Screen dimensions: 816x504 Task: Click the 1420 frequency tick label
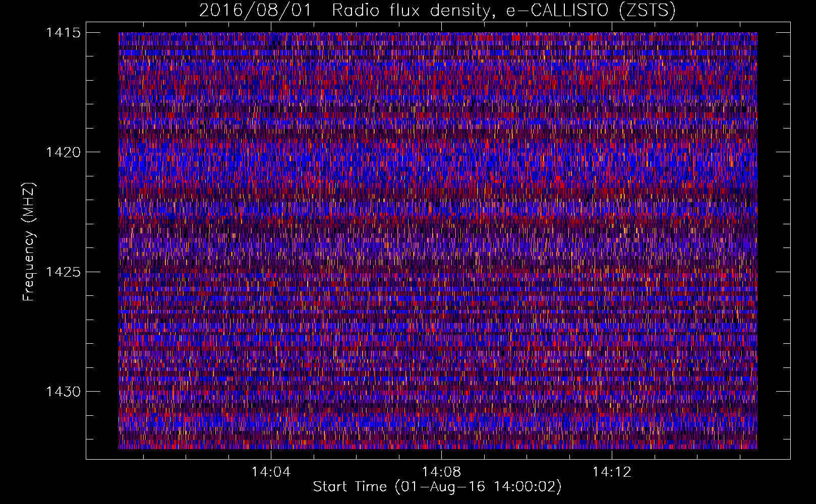coord(64,152)
